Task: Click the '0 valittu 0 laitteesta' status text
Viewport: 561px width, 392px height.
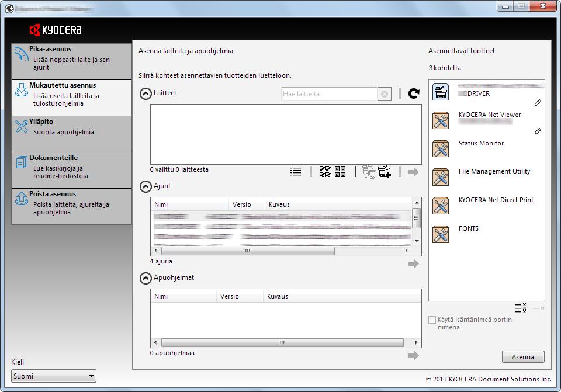Action: (x=179, y=169)
